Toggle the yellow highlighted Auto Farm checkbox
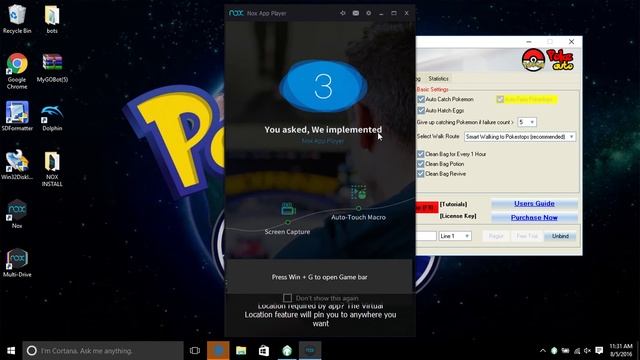Screen dimensions: 640x360 point(500,99)
